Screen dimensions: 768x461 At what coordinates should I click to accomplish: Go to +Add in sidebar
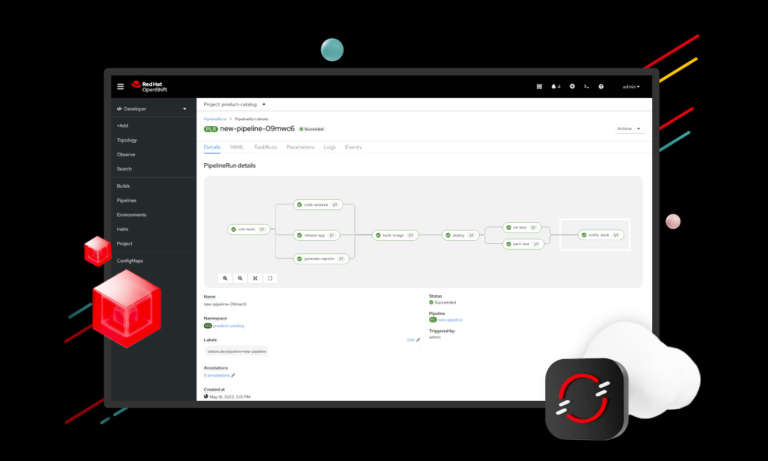pos(122,126)
